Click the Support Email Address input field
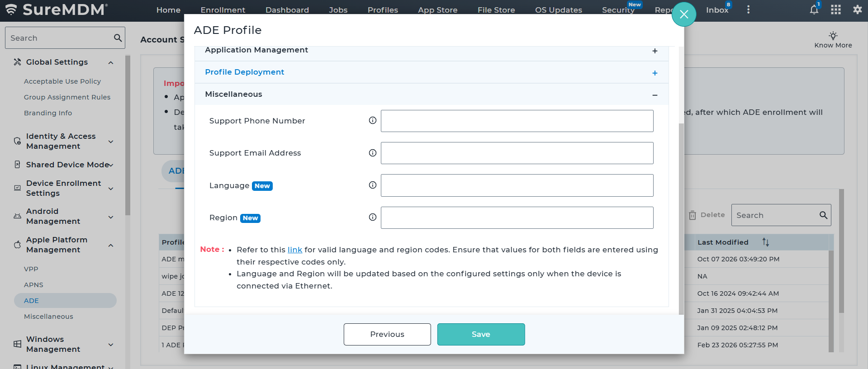The height and width of the screenshot is (369, 868). tap(517, 153)
